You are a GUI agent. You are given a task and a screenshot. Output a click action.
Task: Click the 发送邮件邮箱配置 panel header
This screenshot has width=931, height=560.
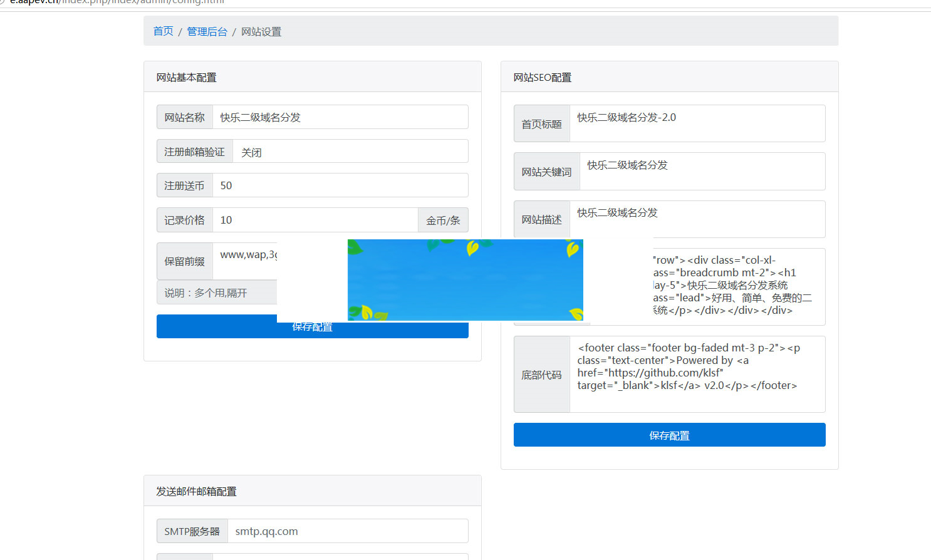tap(197, 491)
